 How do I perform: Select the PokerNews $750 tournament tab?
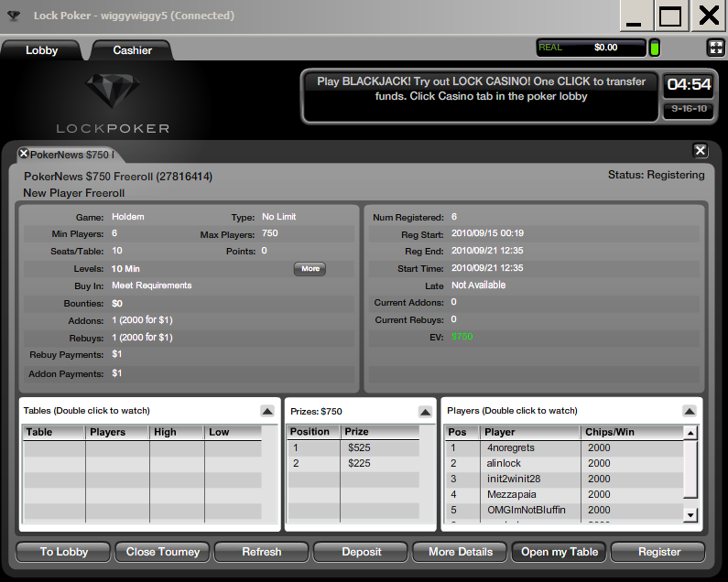coord(72,155)
